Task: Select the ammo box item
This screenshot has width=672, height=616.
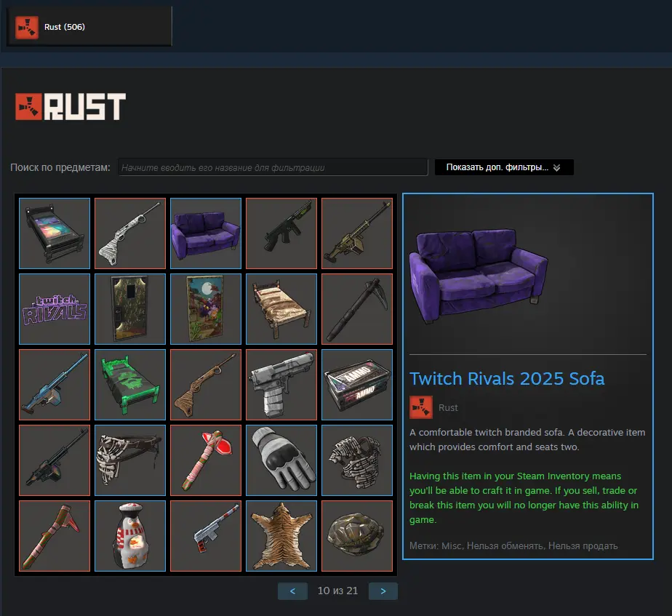Action: 357,385
